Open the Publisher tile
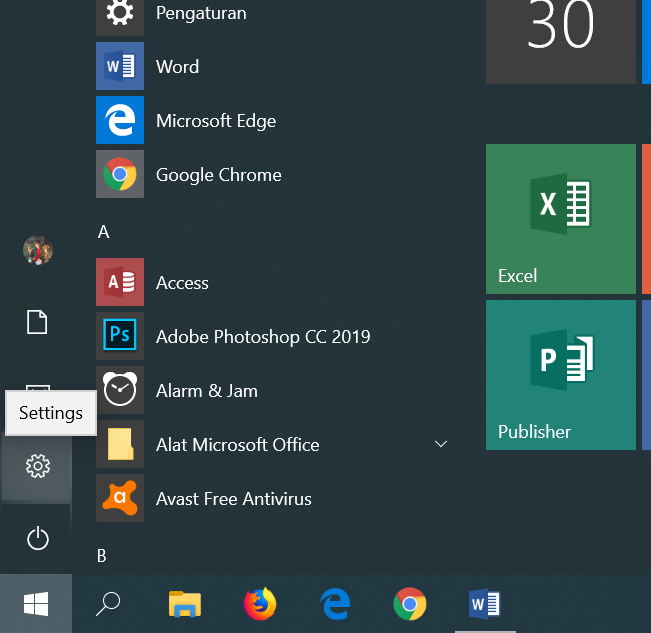 [560, 374]
